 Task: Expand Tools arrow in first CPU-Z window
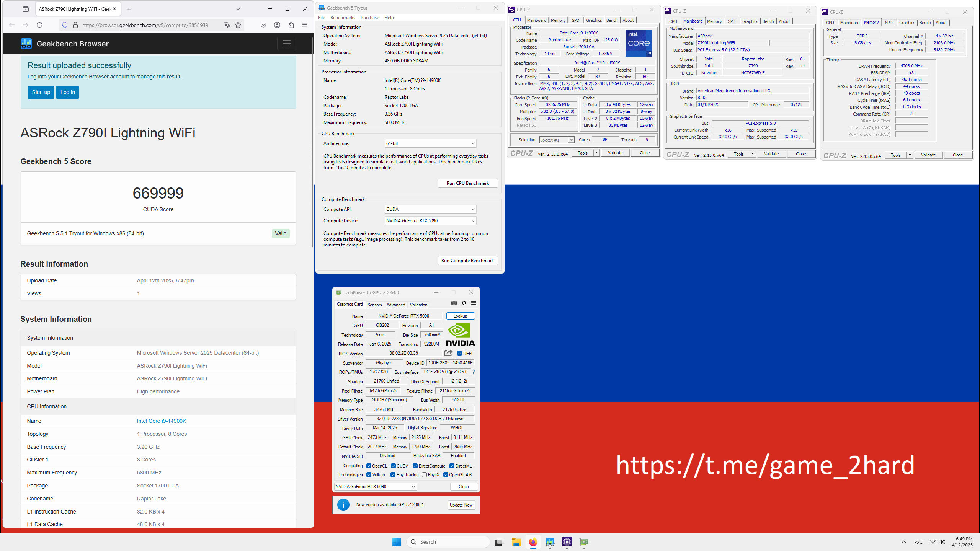pos(596,153)
